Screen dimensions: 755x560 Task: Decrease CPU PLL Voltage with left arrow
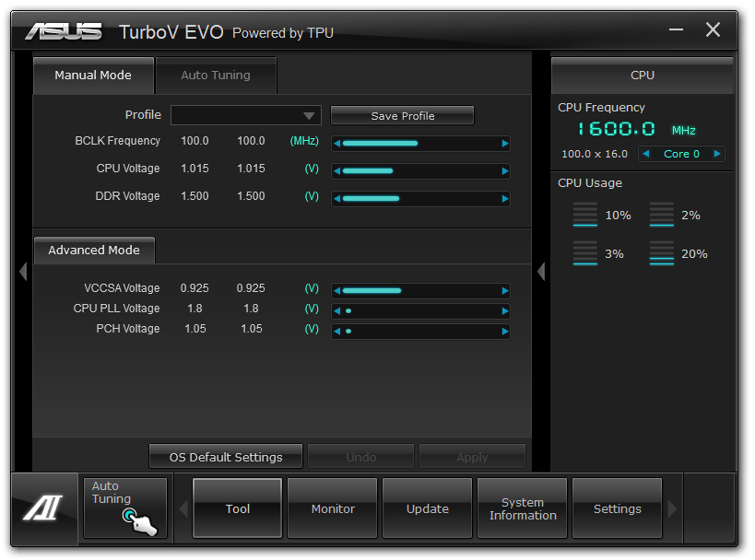[337, 310]
